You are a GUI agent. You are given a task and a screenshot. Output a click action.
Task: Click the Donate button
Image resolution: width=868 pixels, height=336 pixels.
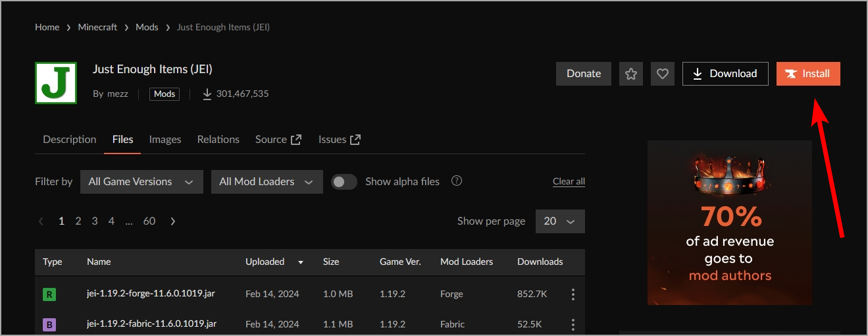pos(584,74)
